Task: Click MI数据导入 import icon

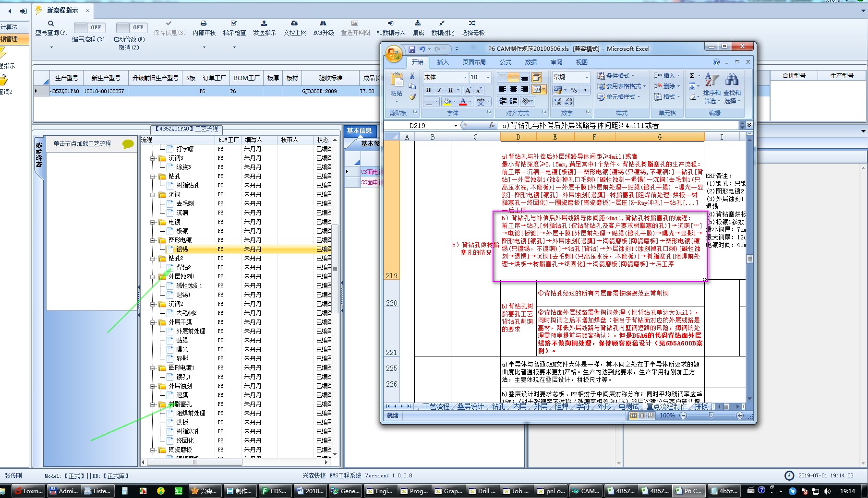Action: pos(390,23)
